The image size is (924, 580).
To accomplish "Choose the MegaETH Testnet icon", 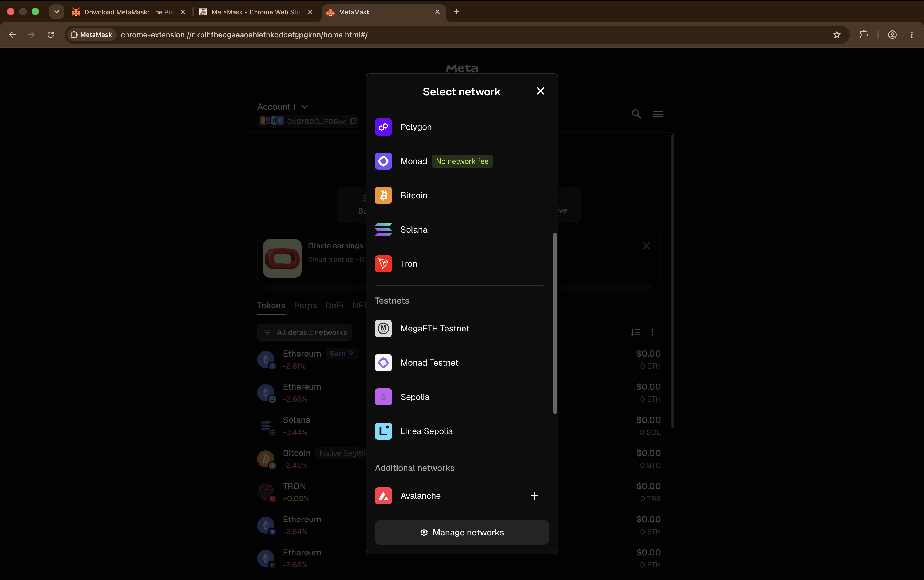I will pyautogui.click(x=383, y=328).
